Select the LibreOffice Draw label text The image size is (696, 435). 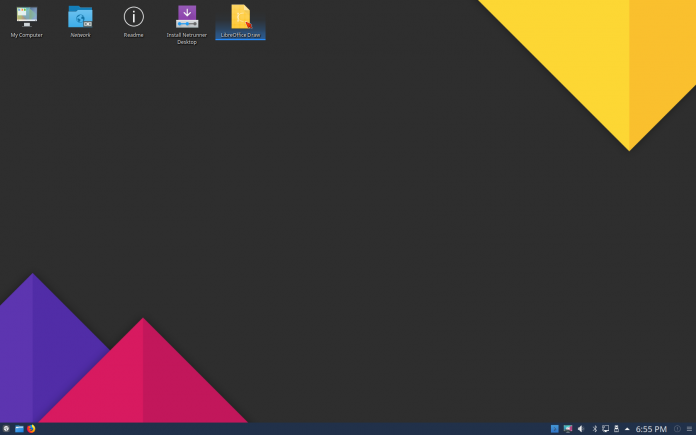(x=240, y=35)
